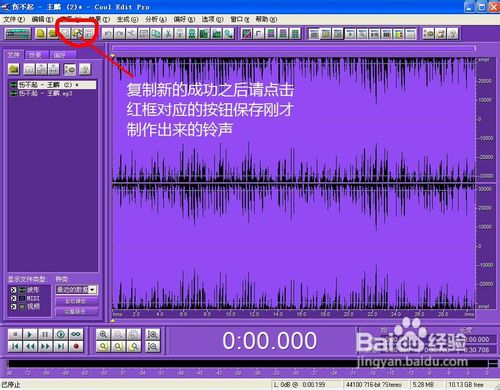Screen dimensions: 500x390
Task: Open the 编辑(E) menu
Action: pyautogui.click(x=42, y=19)
